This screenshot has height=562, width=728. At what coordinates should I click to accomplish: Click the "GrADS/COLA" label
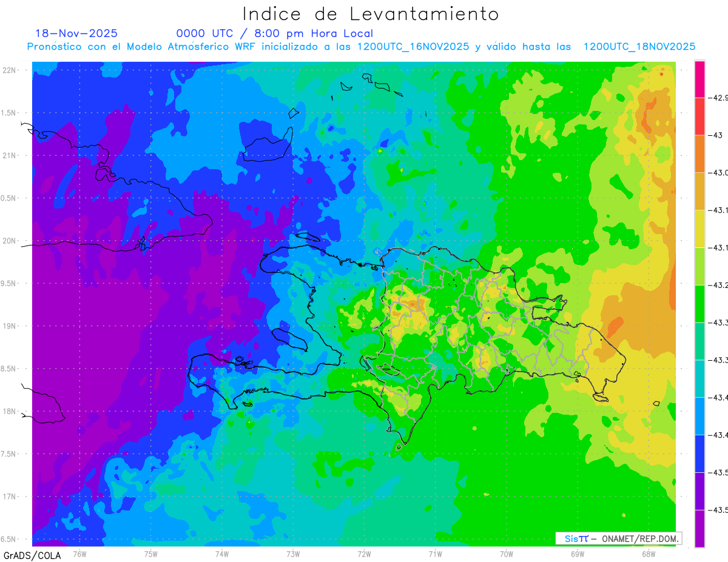[32, 555]
